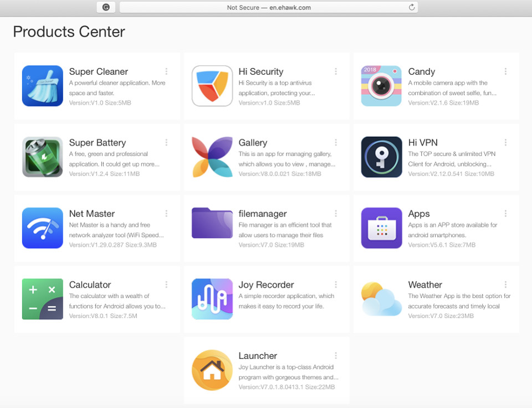This screenshot has width=532, height=408.
Task: Click the Super Cleaner broom icon
Action: tap(43, 86)
